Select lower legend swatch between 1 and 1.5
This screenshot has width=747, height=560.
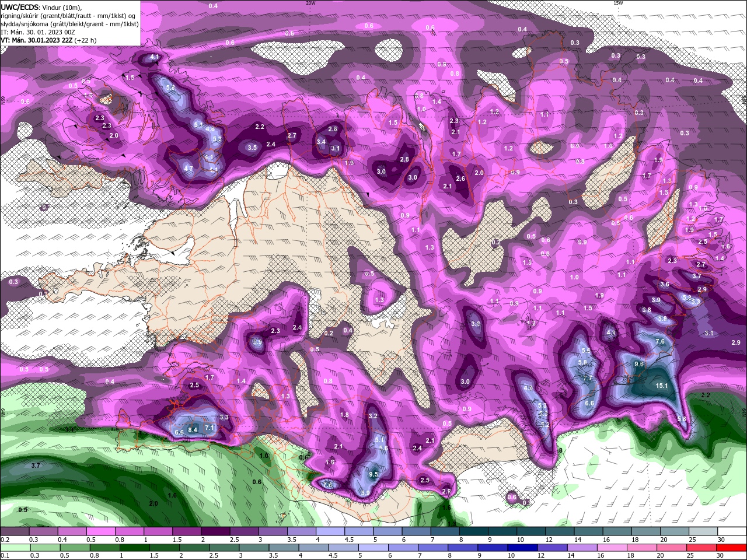[x=135, y=547]
